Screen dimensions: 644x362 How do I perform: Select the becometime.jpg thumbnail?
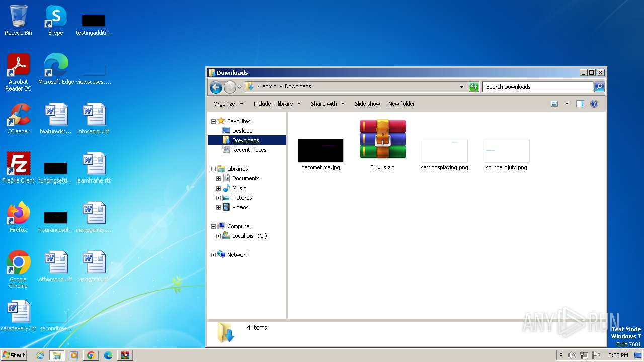coord(320,155)
